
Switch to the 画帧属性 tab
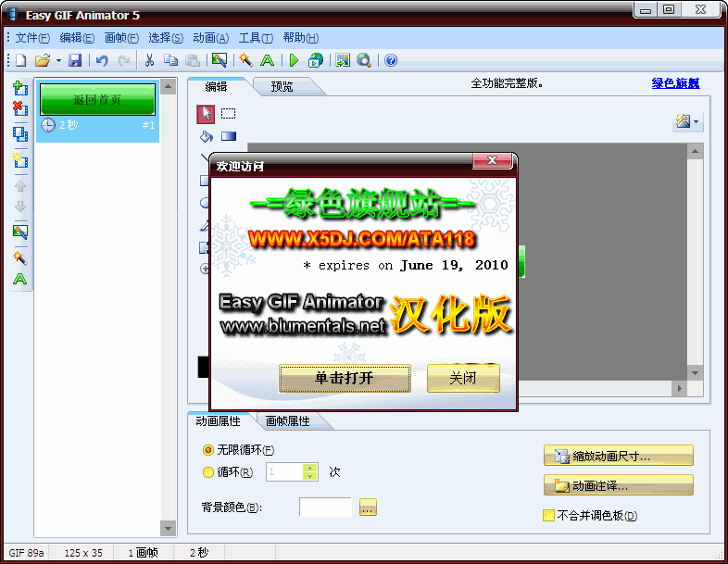pos(288,421)
